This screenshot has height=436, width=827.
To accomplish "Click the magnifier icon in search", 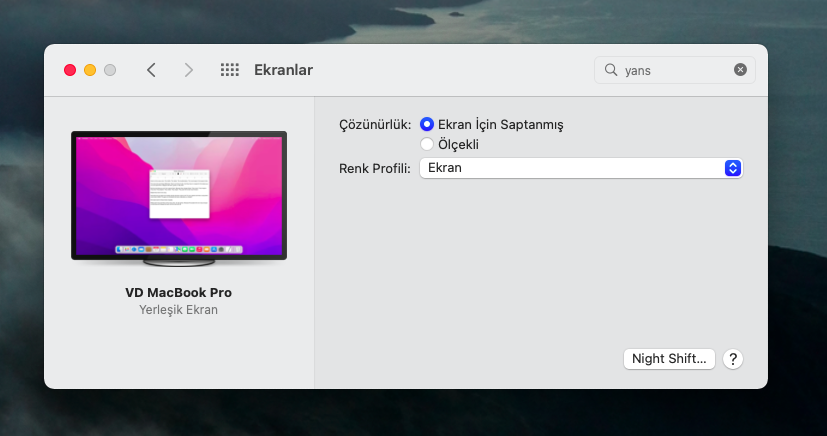I will click(610, 70).
